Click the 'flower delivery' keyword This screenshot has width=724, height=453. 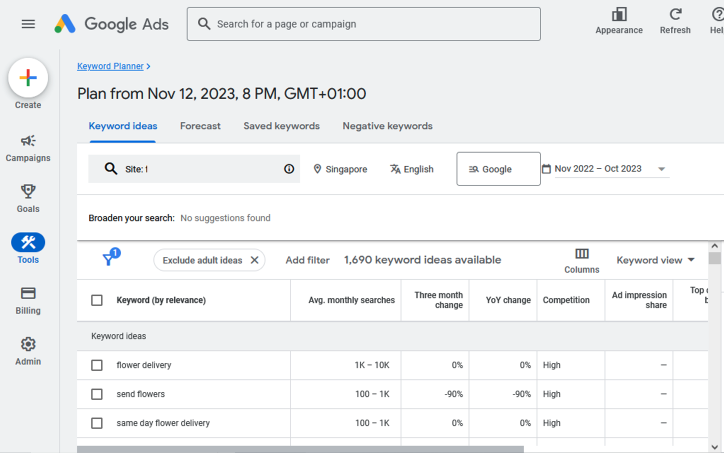(144, 365)
